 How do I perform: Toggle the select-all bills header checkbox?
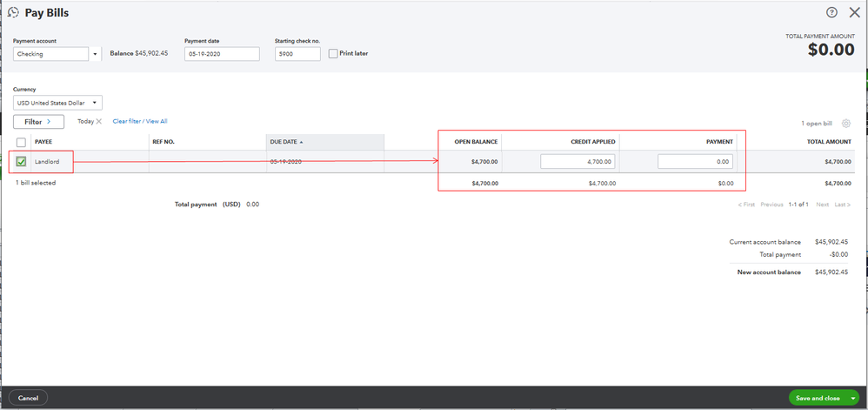(22, 142)
